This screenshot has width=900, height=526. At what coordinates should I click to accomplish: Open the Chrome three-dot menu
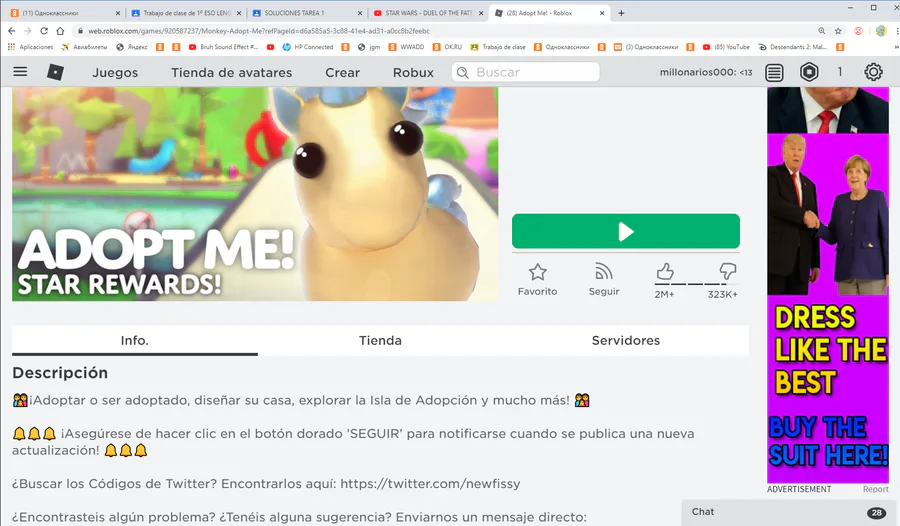click(x=897, y=31)
